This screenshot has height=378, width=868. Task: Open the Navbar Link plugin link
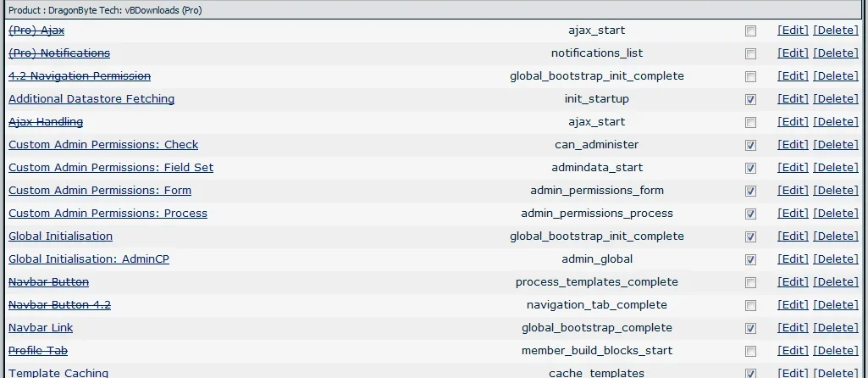(41, 327)
